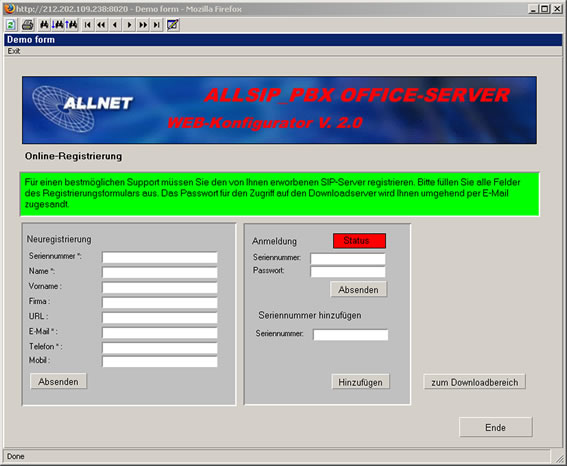Focus Seriennummer field under Seriennummer hinzufügen
567x466 pixels.
351,335
